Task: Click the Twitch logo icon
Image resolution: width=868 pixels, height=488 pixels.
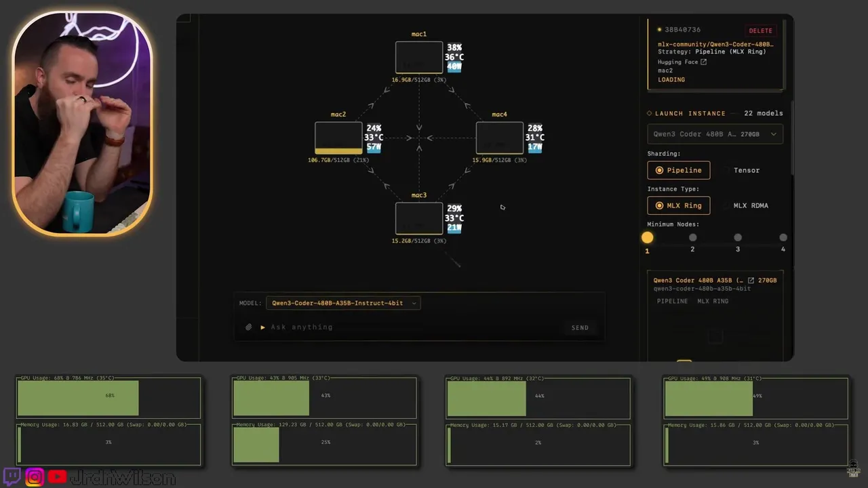Action: [12, 477]
